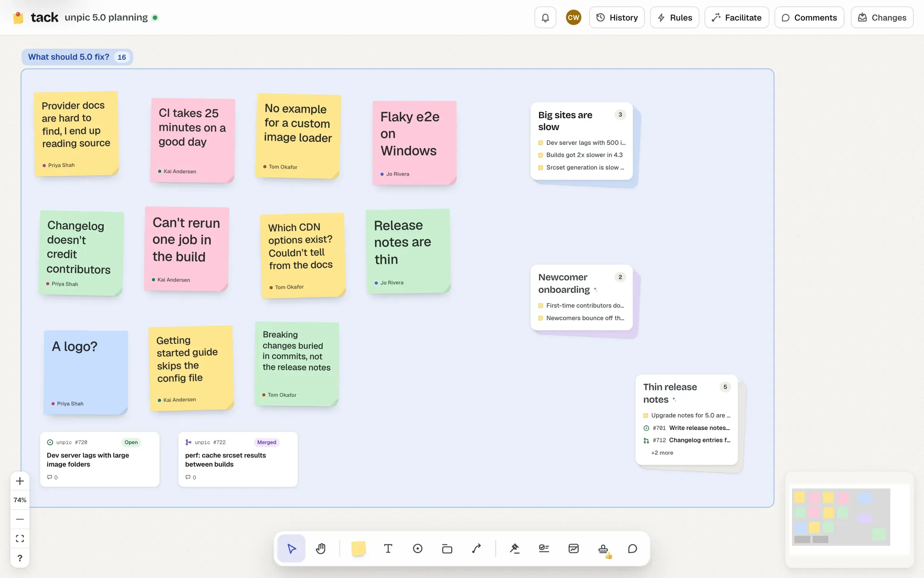
Task: Click the tack logo
Action: click(35, 17)
